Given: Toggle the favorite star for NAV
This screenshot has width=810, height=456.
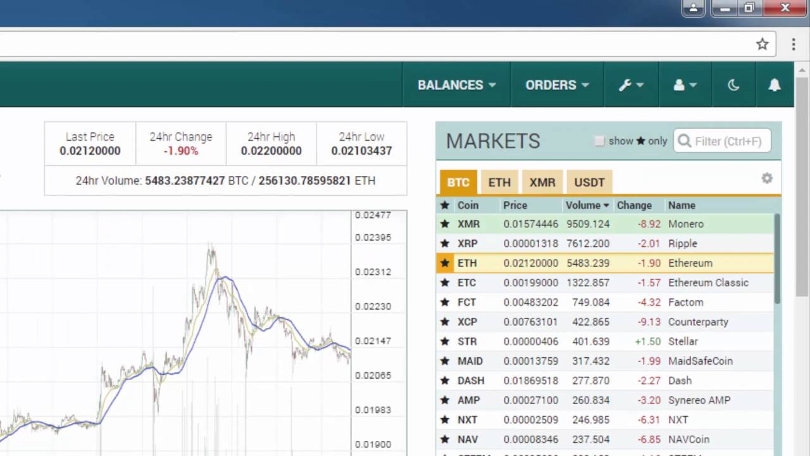Looking at the screenshot, I should coord(445,440).
